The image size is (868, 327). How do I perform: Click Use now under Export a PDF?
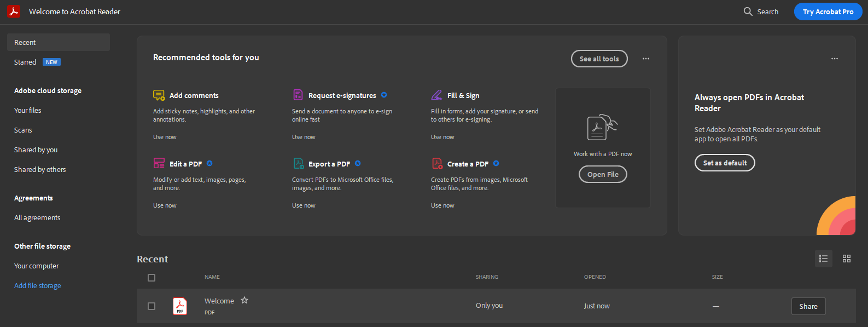(x=304, y=205)
